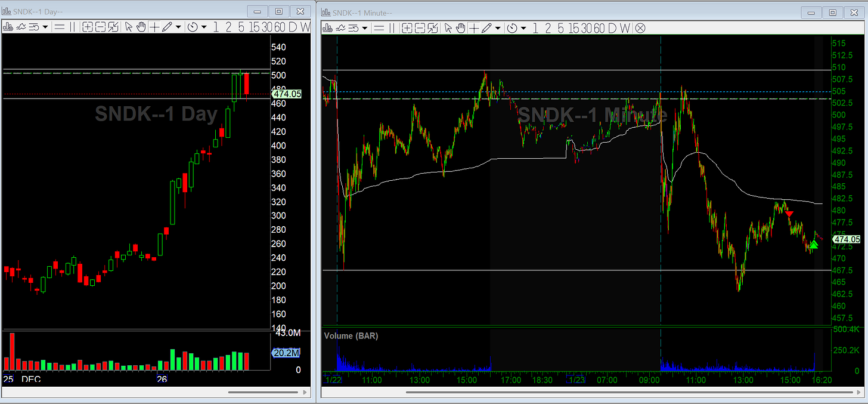
Task: Set Minute window to 60-minute timeframe
Action: click(599, 27)
